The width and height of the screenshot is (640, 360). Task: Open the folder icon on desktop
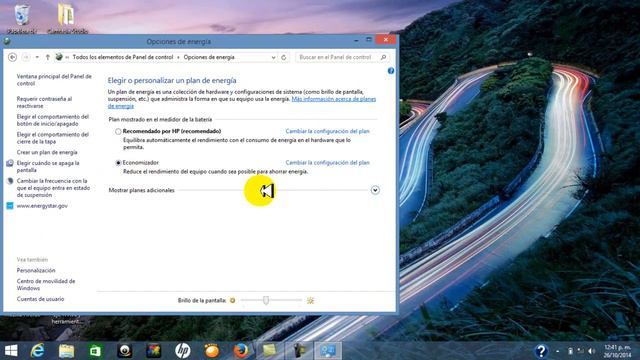click(67, 18)
